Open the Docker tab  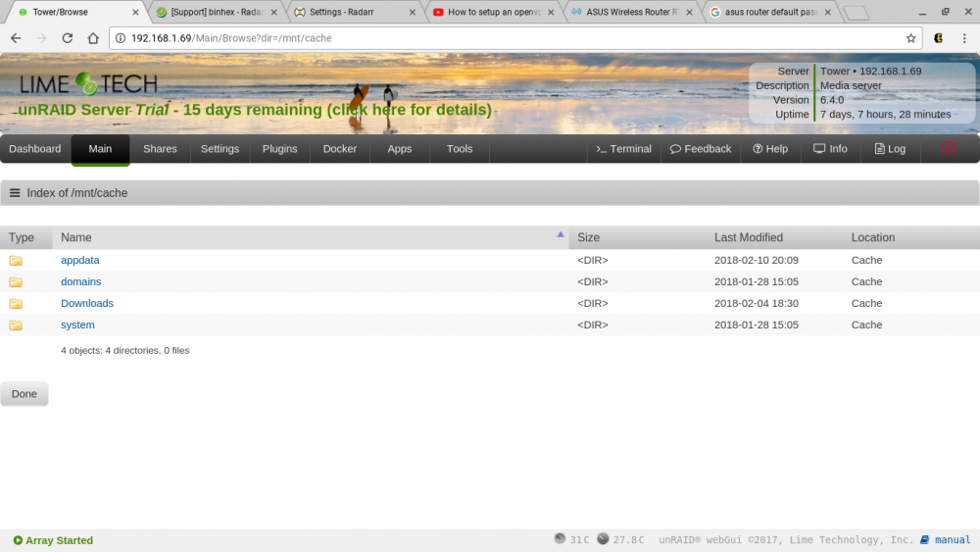(340, 149)
